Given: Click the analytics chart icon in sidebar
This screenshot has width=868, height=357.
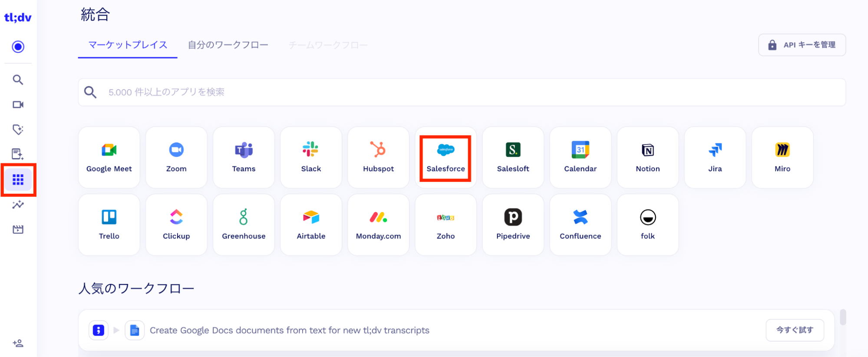Looking at the screenshot, I should (x=18, y=205).
